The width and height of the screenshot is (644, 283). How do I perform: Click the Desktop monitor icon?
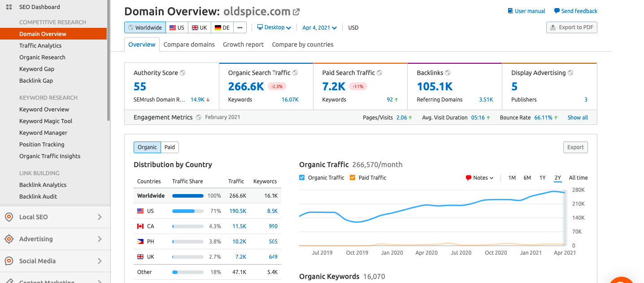click(x=260, y=27)
